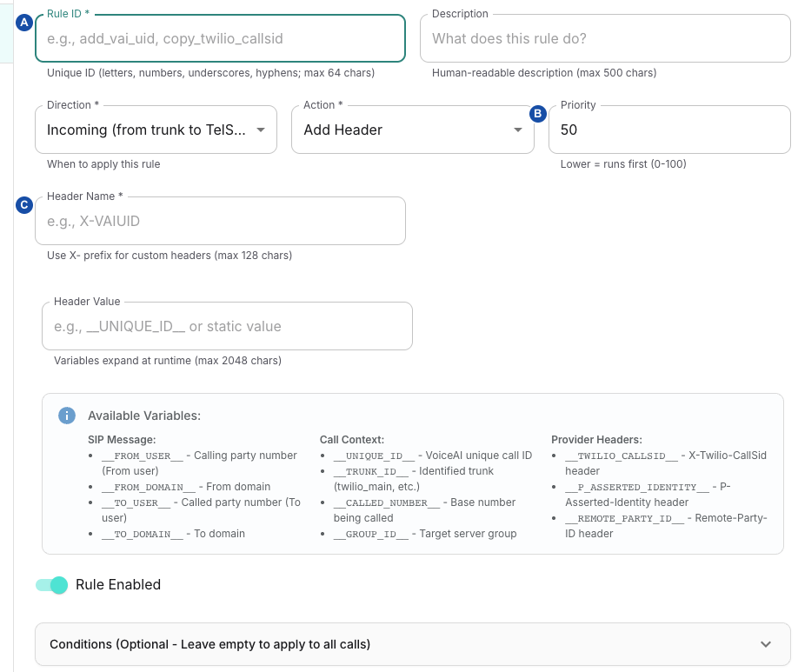Click the info icon beside Available Variables
This screenshot has width=798, height=672.
(67, 416)
